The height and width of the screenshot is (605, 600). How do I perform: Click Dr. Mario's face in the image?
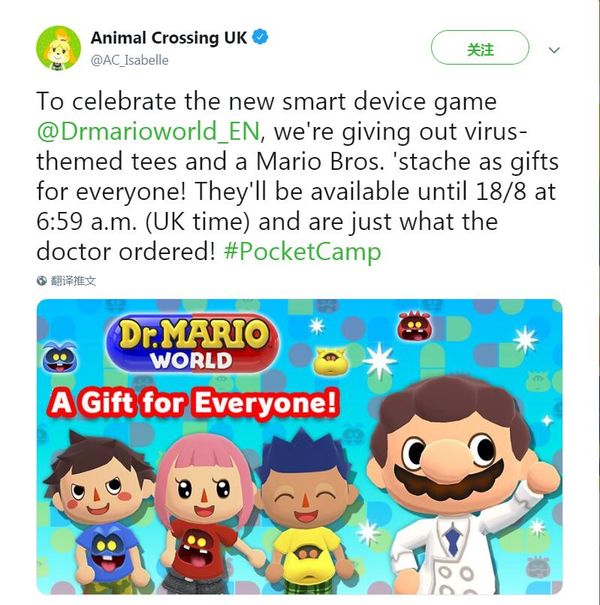(x=450, y=448)
